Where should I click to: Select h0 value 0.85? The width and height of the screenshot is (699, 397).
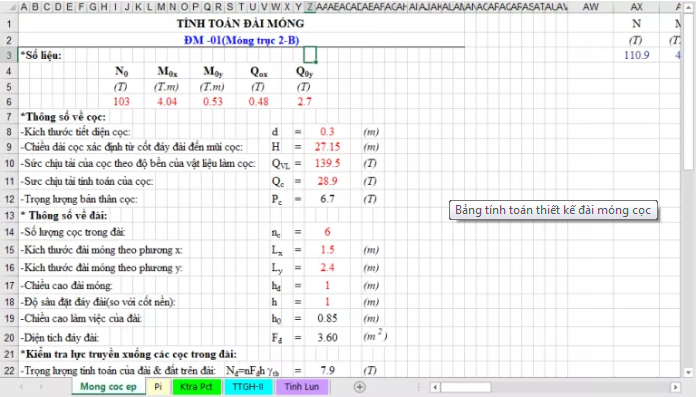click(327, 319)
